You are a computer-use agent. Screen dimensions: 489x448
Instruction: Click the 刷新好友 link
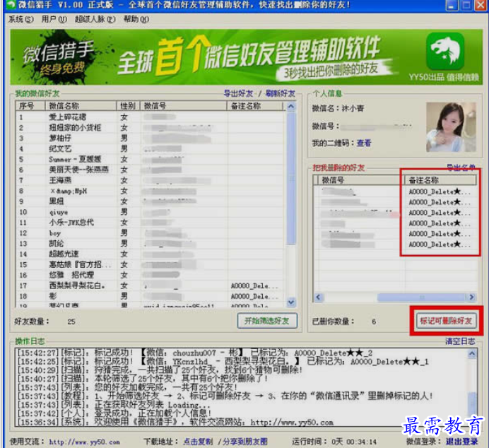(280, 93)
